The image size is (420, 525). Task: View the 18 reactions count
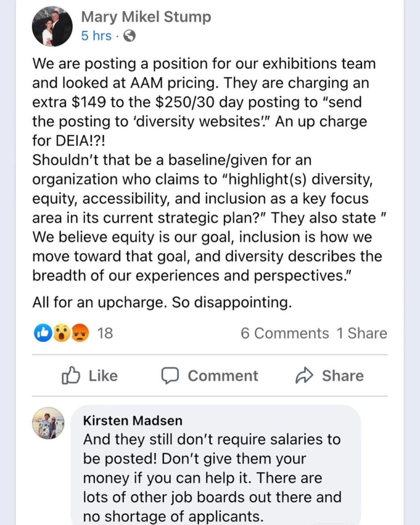(x=105, y=334)
